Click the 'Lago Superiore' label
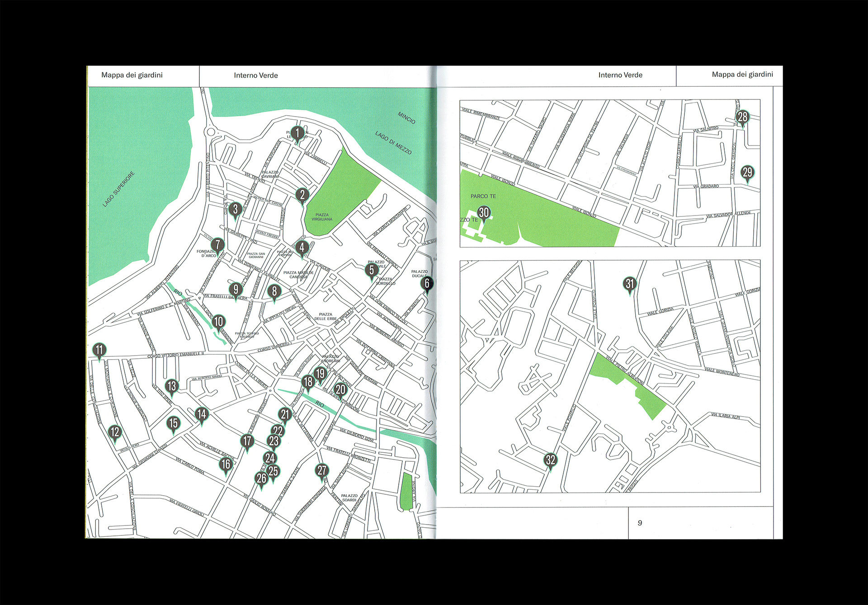The width and height of the screenshot is (868, 605). click(x=118, y=190)
